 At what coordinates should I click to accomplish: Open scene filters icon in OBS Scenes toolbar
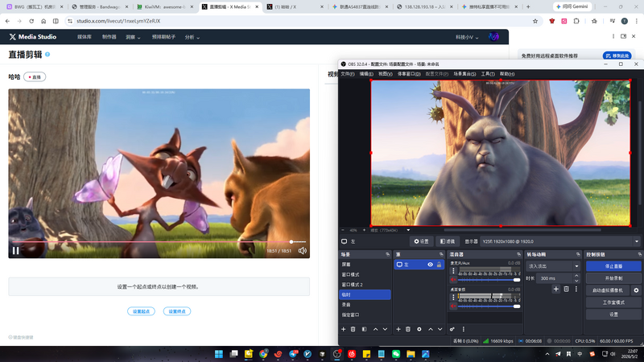[x=365, y=329]
